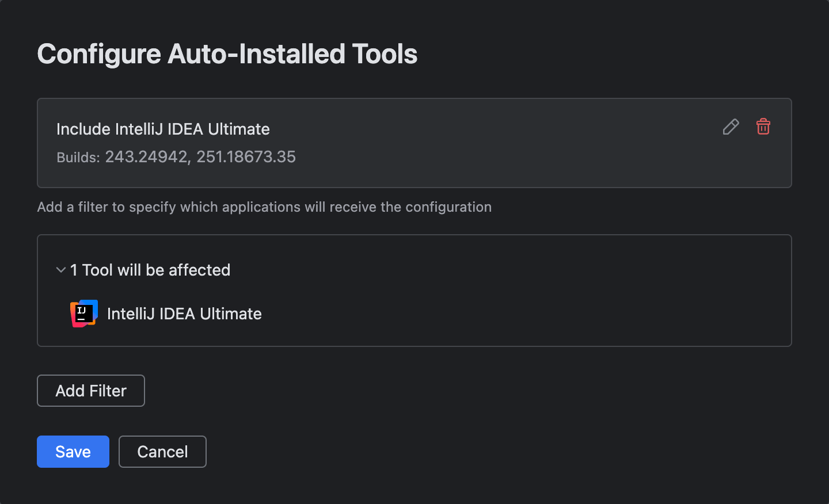Save the auto-installed tools configuration
Screen dimensions: 829x504
[73, 452]
